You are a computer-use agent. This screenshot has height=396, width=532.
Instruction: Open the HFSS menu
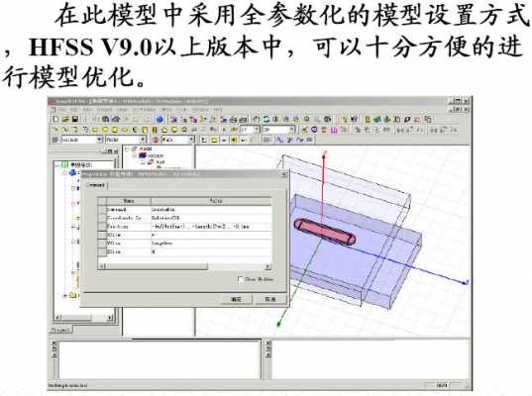click(x=166, y=110)
